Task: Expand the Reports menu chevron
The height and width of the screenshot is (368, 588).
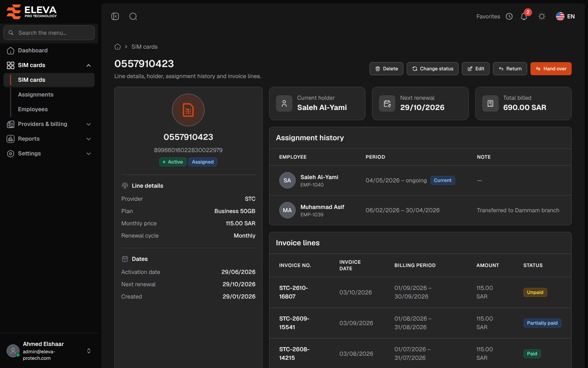Action: pos(89,139)
